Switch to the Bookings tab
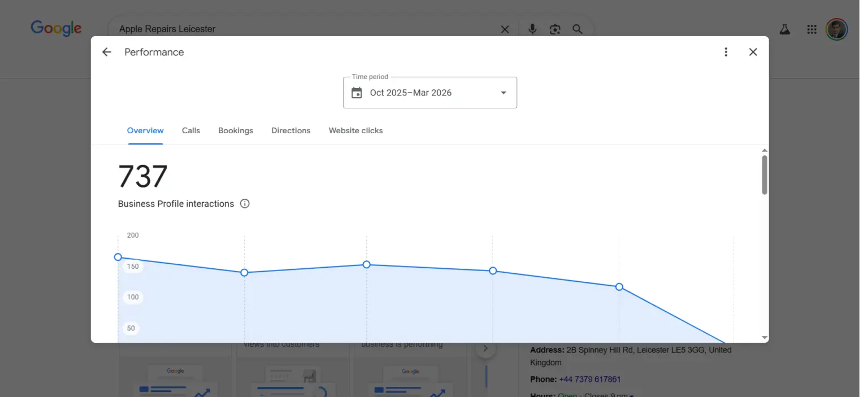This screenshot has height=397, width=868. pyautogui.click(x=236, y=130)
